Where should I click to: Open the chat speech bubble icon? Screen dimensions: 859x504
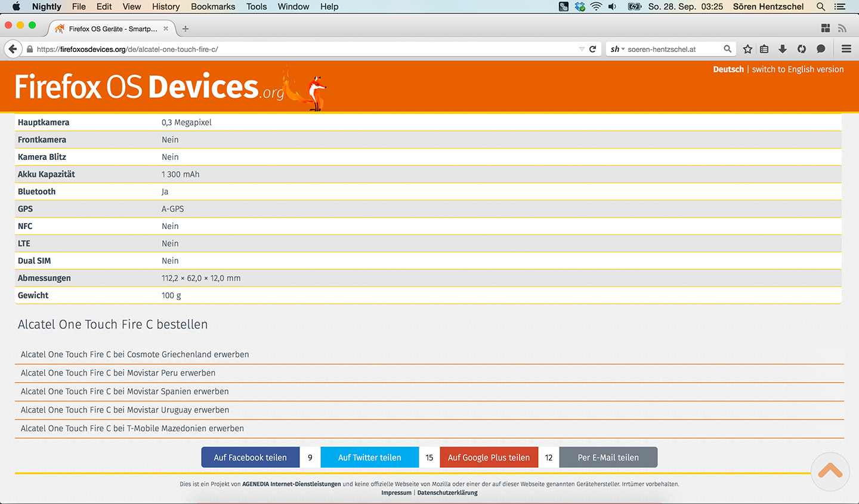821,49
